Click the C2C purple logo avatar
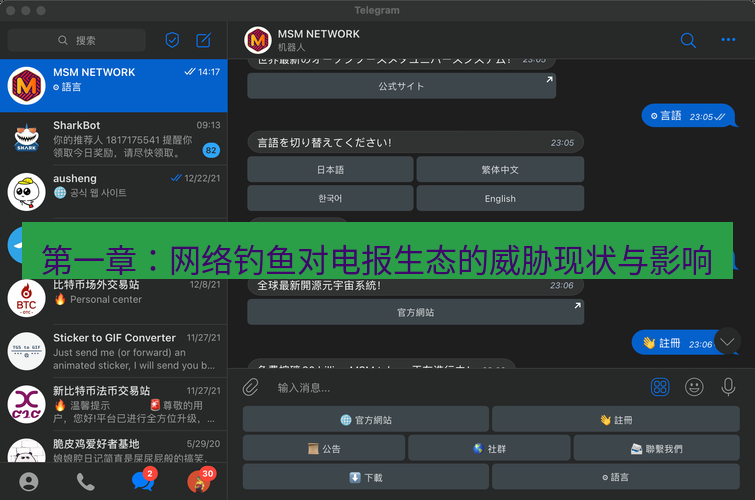Screen dimensions: 755x500 click(x=26, y=404)
